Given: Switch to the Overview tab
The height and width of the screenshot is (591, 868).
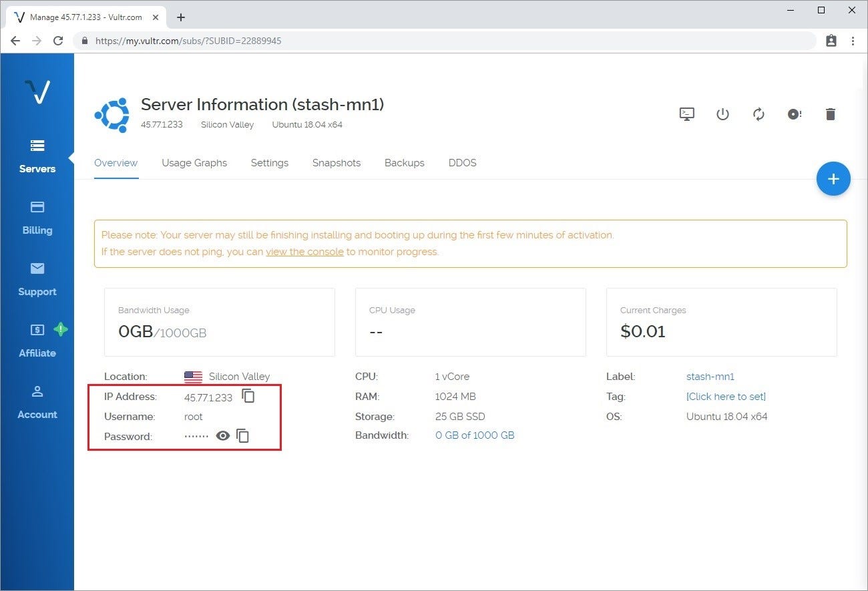Looking at the screenshot, I should (x=116, y=163).
